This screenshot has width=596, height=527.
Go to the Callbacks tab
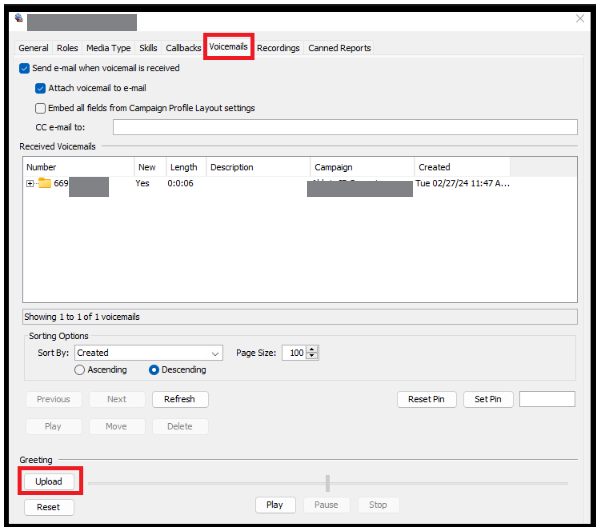183,48
